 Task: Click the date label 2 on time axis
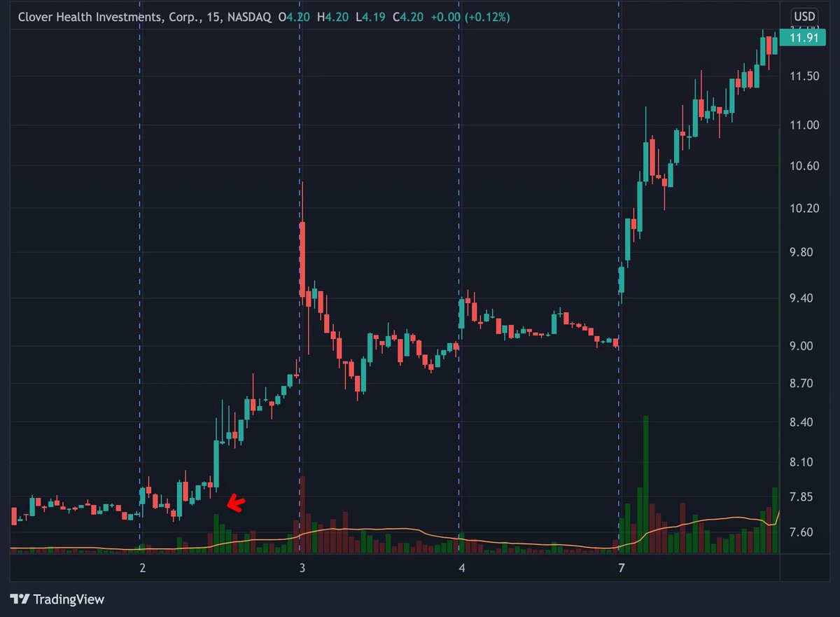click(x=143, y=567)
